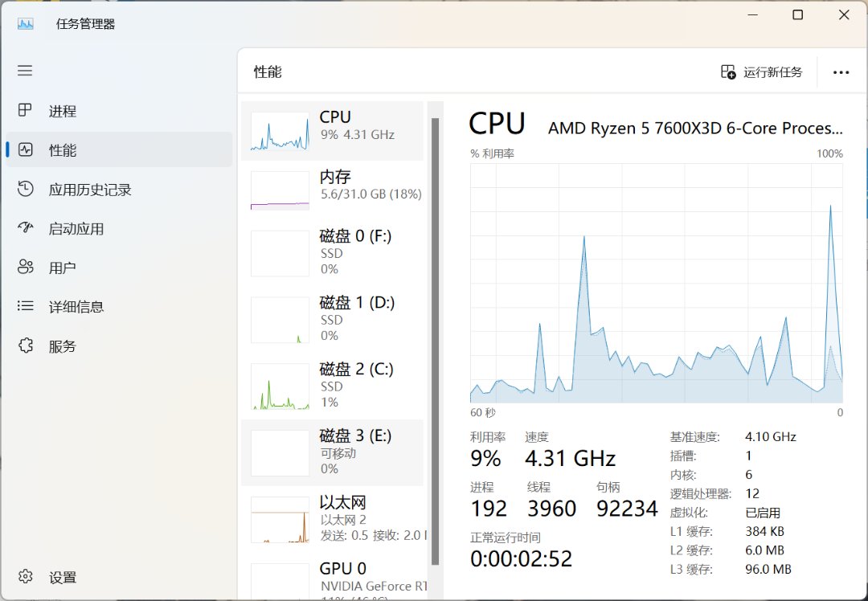Click the 任务管理器 window title
This screenshot has height=601, width=868.
[x=85, y=24]
